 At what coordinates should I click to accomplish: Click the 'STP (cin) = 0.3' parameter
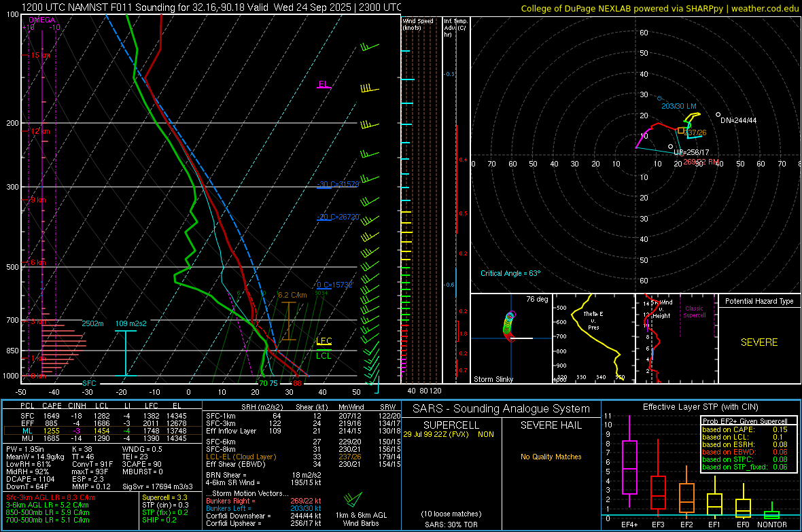pyautogui.click(x=165, y=505)
